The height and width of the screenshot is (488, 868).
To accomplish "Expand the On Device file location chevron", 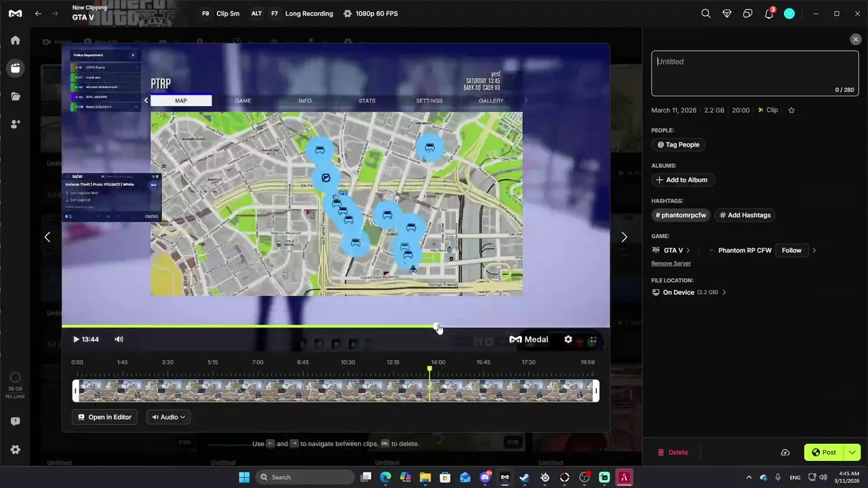I will pos(724,293).
